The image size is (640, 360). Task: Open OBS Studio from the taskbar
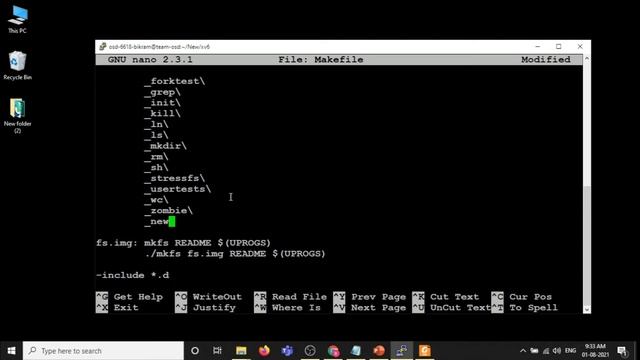tap(310, 351)
